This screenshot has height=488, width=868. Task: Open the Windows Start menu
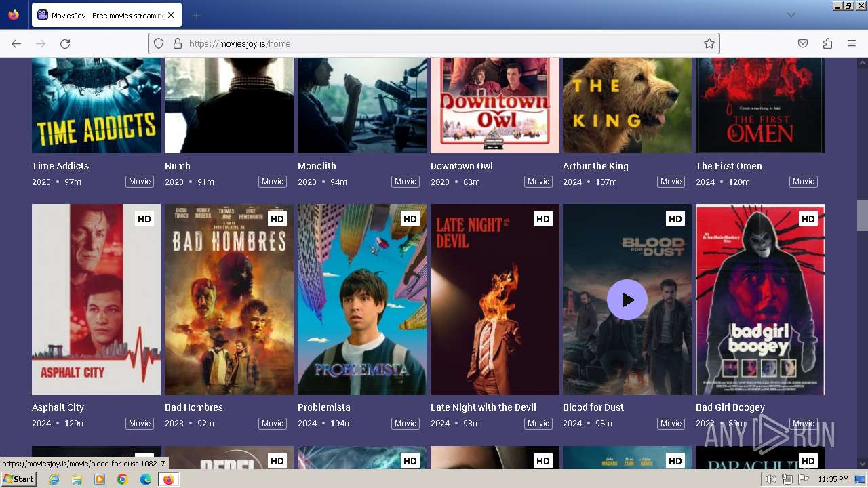(x=19, y=479)
